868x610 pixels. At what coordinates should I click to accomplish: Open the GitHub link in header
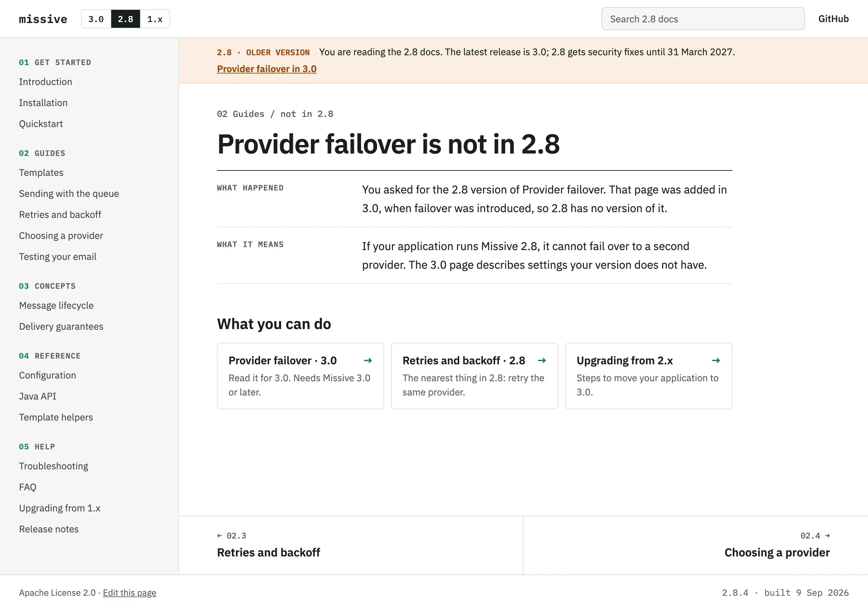pyautogui.click(x=833, y=19)
